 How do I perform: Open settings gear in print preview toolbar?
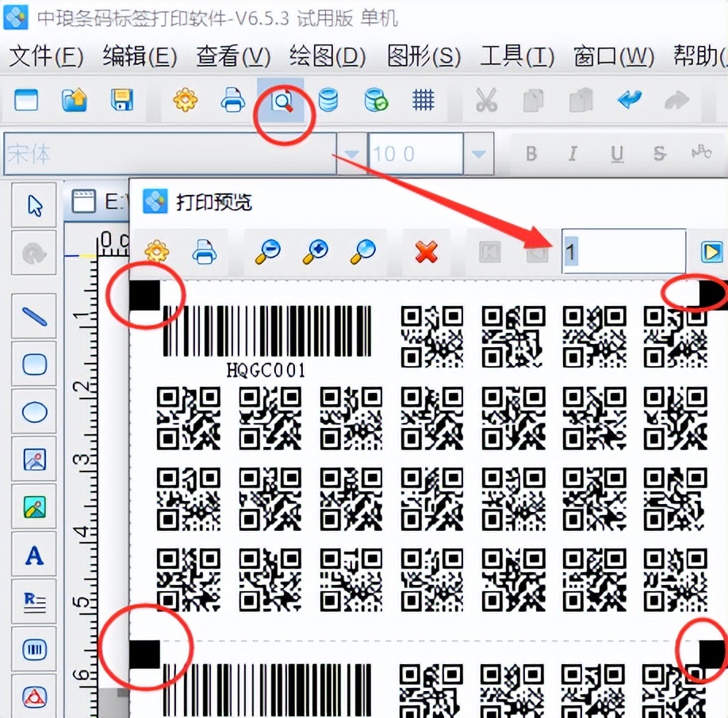tap(156, 252)
